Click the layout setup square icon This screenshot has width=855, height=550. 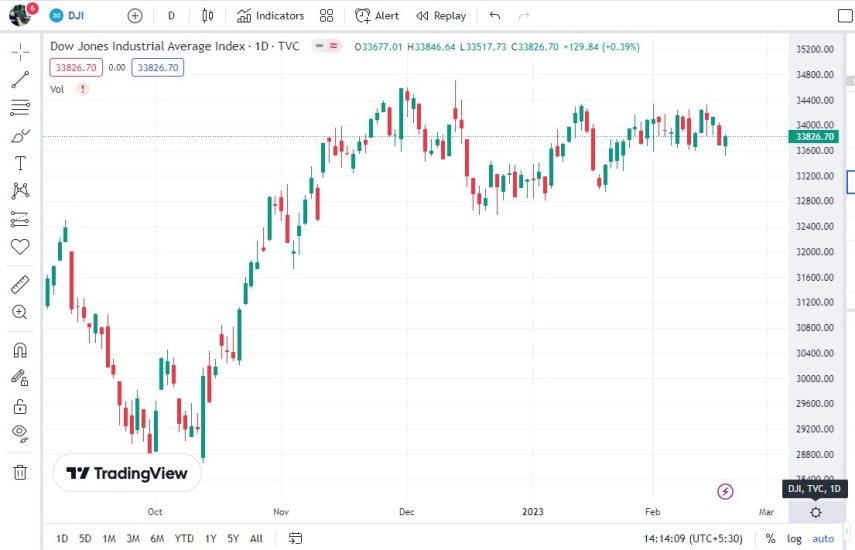(x=845, y=16)
